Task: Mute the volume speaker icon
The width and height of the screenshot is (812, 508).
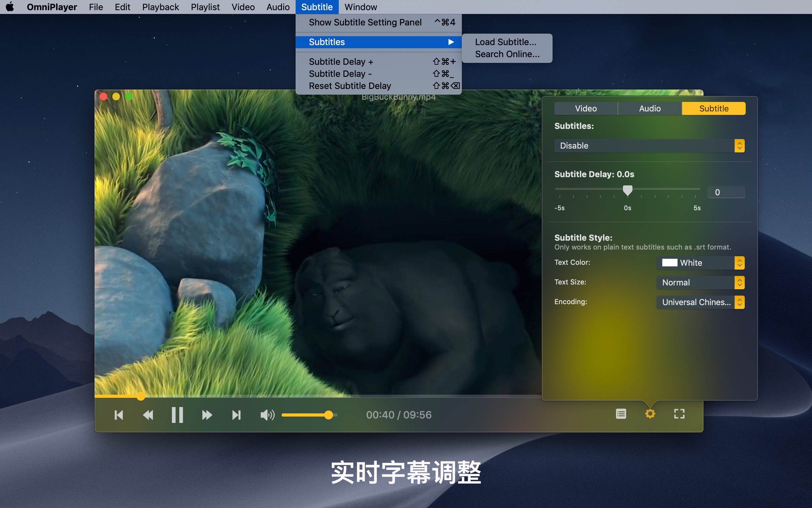Action: tap(267, 415)
